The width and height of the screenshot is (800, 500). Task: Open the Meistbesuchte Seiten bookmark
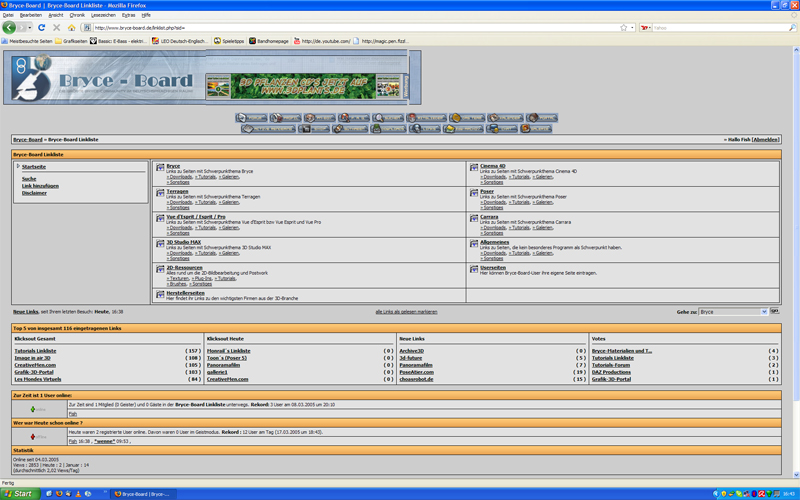[27, 41]
